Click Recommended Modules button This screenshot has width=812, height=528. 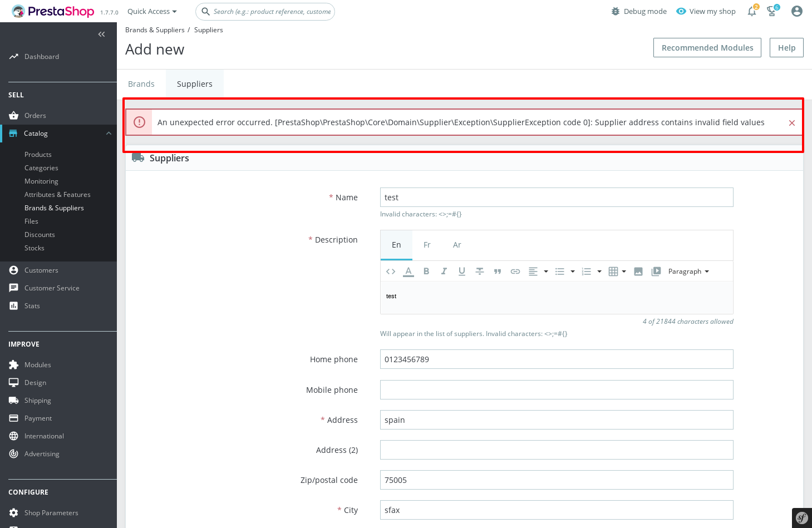point(707,48)
